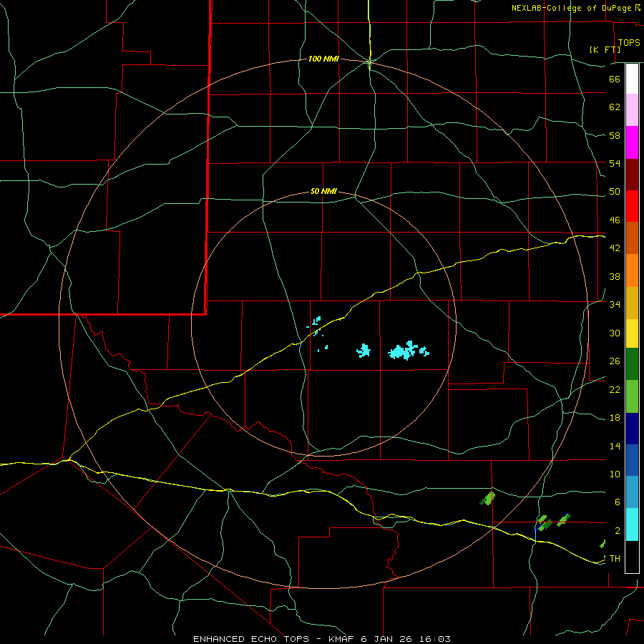The width and height of the screenshot is (644, 644).
Task: Click the ENHANCED ECHO TOPS product title
Action: pyautogui.click(x=251, y=639)
